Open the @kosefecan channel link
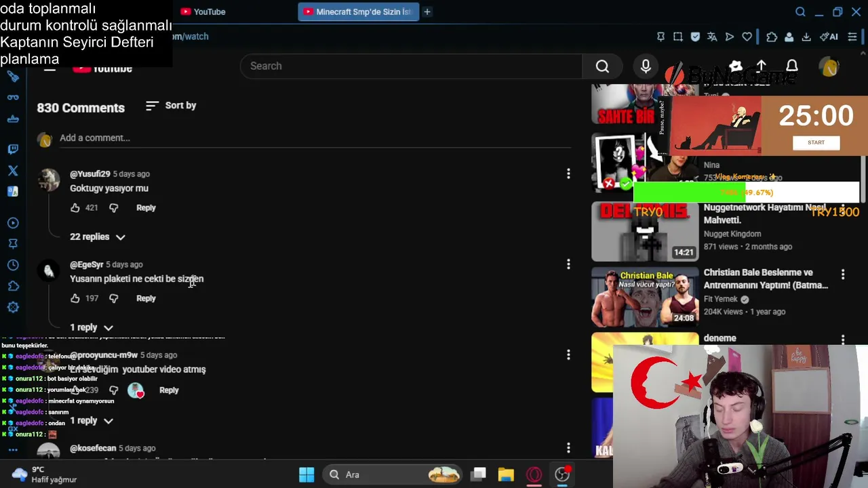The width and height of the screenshot is (868, 488). tap(93, 449)
